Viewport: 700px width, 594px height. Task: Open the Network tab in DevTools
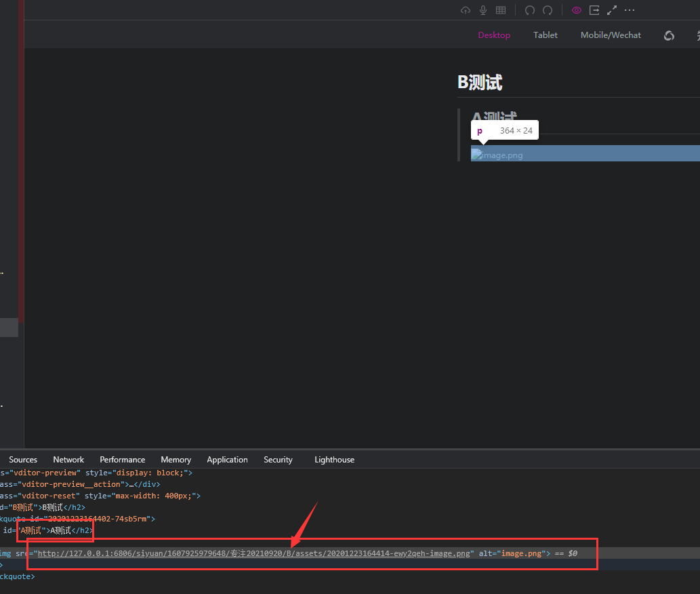(68, 460)
